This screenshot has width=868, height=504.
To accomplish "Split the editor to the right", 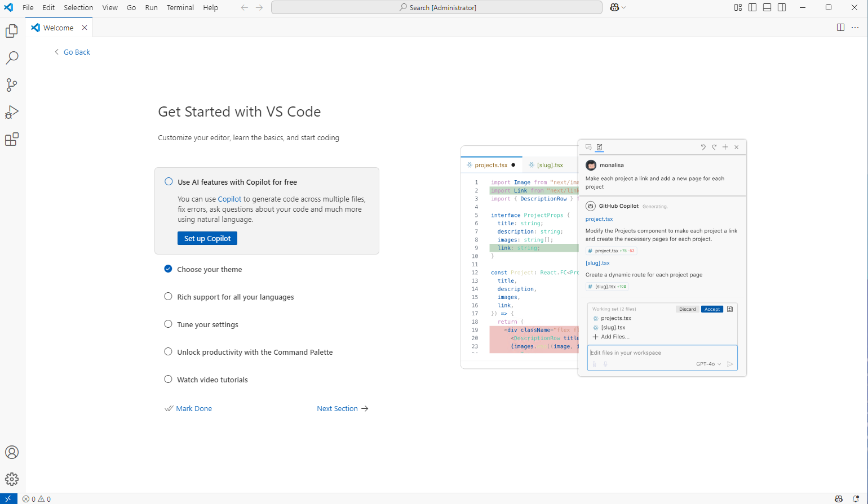I will [840, 28].
